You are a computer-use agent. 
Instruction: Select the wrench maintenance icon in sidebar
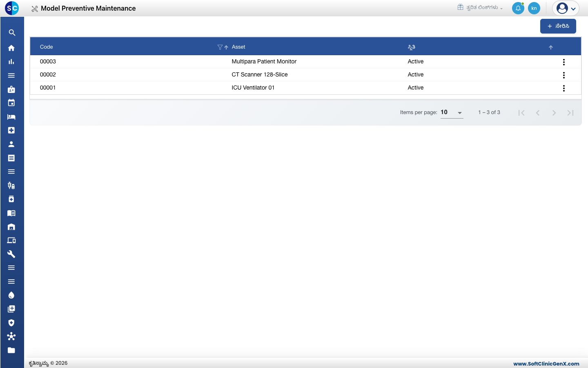[x=11, y=254]
